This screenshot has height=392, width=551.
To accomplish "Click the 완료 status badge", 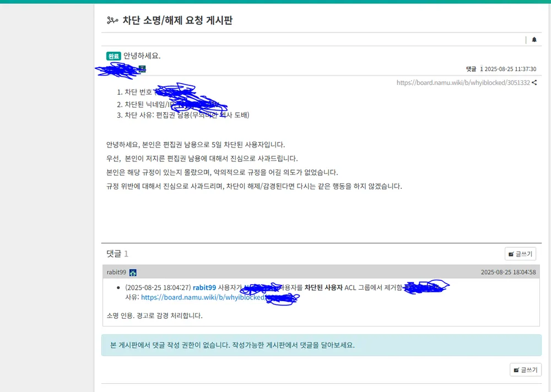I will pyautogui.click(x=112, y=56).
